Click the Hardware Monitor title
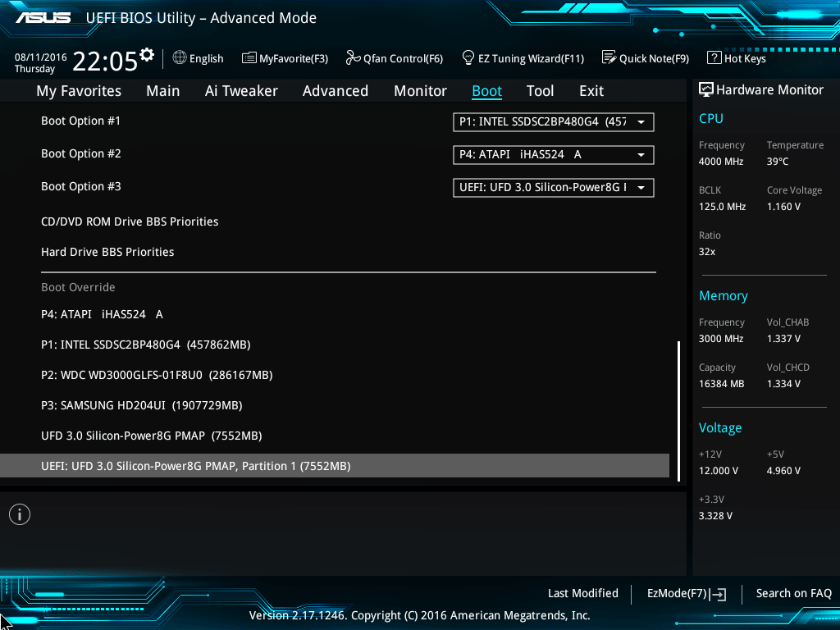This screenshot has width=840, height=630. coord(769,90)
